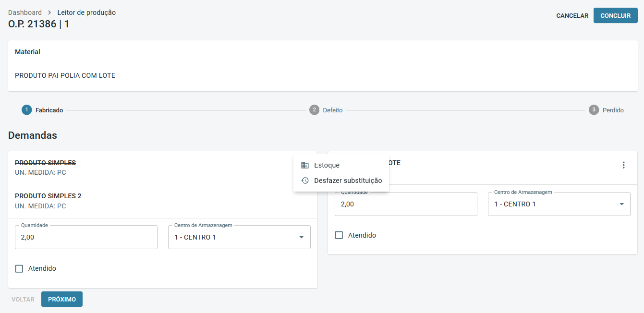Focus the right card Quantidade field

(406, 204)
